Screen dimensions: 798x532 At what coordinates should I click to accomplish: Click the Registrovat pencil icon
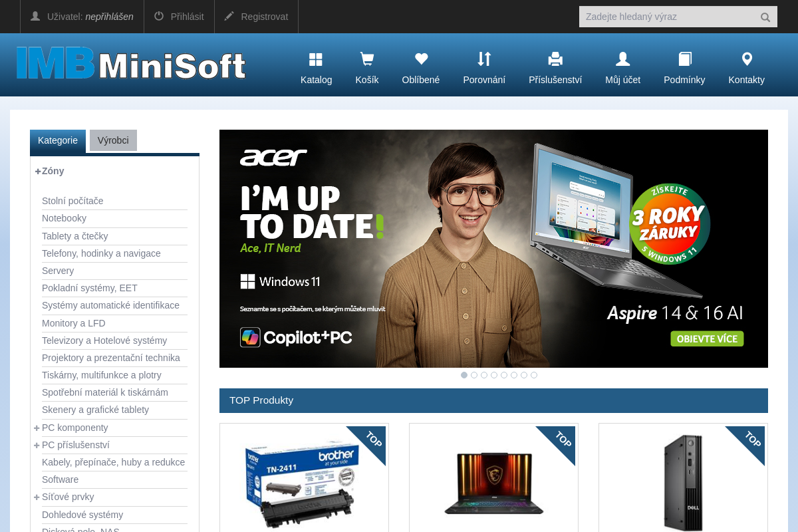coord(229,16)
